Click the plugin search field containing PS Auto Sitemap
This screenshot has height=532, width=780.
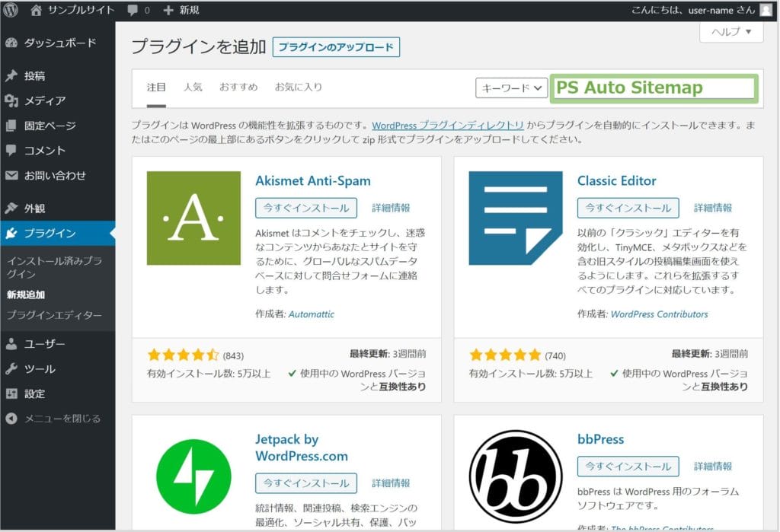(654, 88)
